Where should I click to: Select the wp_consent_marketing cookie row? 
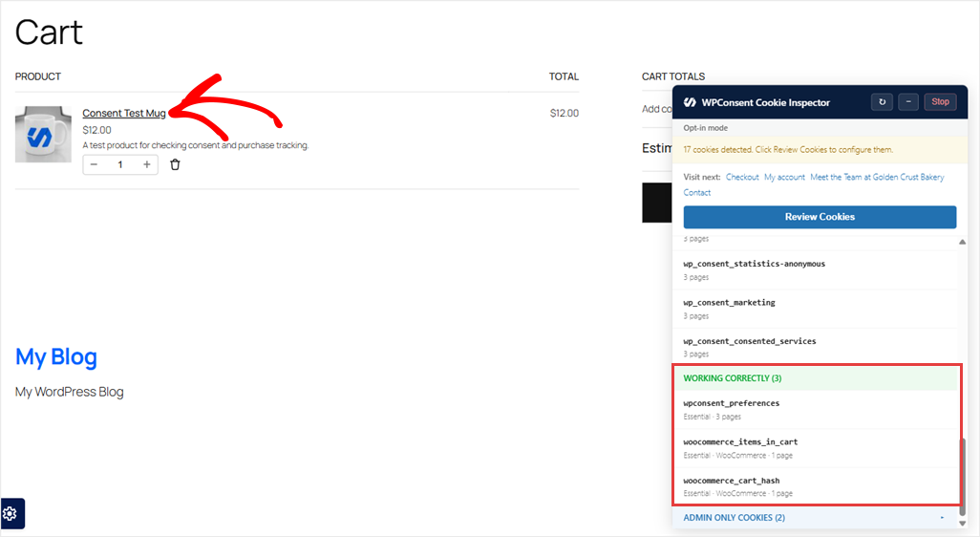[816, 309]
